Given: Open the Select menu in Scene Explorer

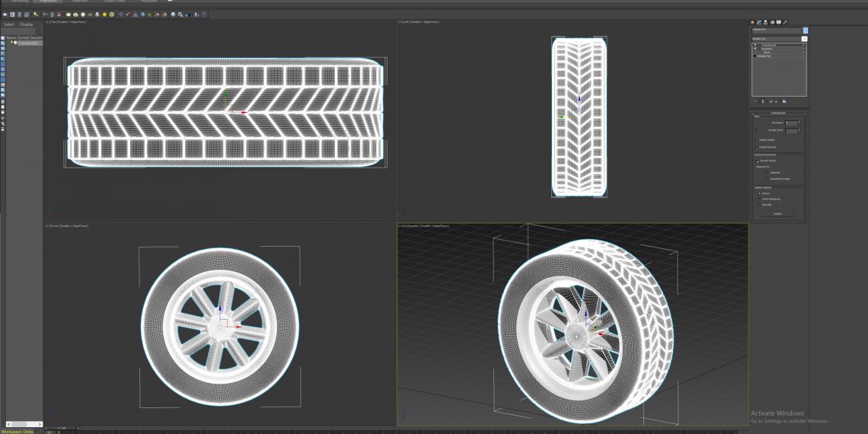Looking at the screenshot, I should [9, 24].
